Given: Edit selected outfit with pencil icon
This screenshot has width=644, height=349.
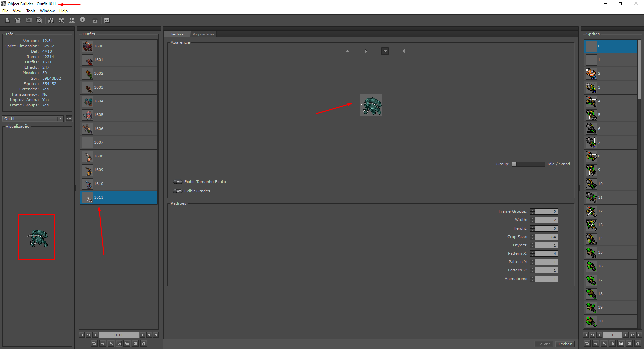Looking at the screenshot, I should click(x=119, y=343).
